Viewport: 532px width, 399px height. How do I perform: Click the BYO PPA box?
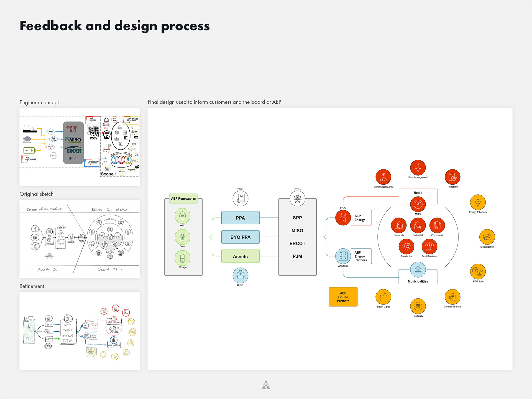pos(240,237)
